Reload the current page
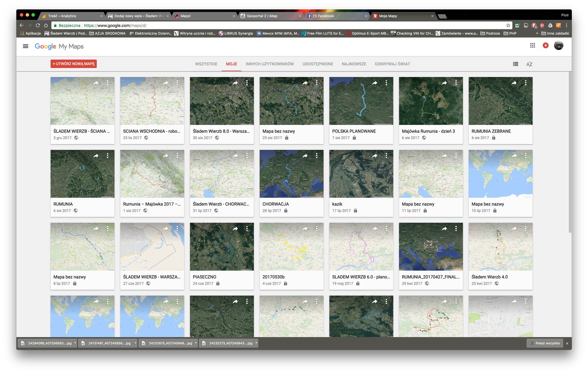588x373 pixels. tap(38, 26)
